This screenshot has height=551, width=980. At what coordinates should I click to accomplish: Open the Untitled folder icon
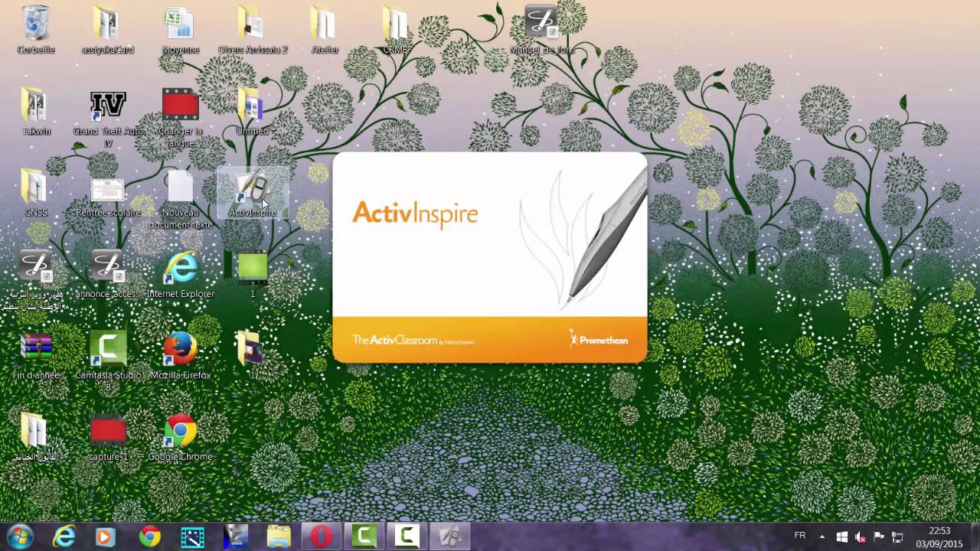click(x=253, y=111)
